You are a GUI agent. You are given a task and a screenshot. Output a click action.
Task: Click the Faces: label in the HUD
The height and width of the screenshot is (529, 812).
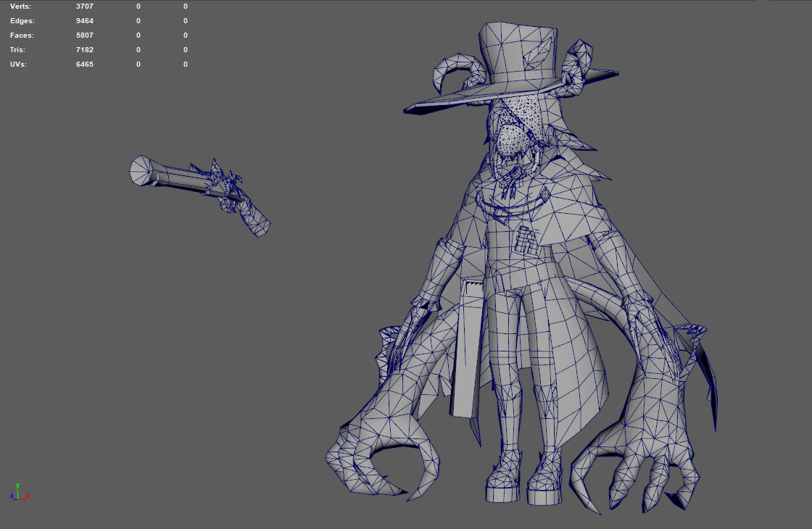coord(22,36)
